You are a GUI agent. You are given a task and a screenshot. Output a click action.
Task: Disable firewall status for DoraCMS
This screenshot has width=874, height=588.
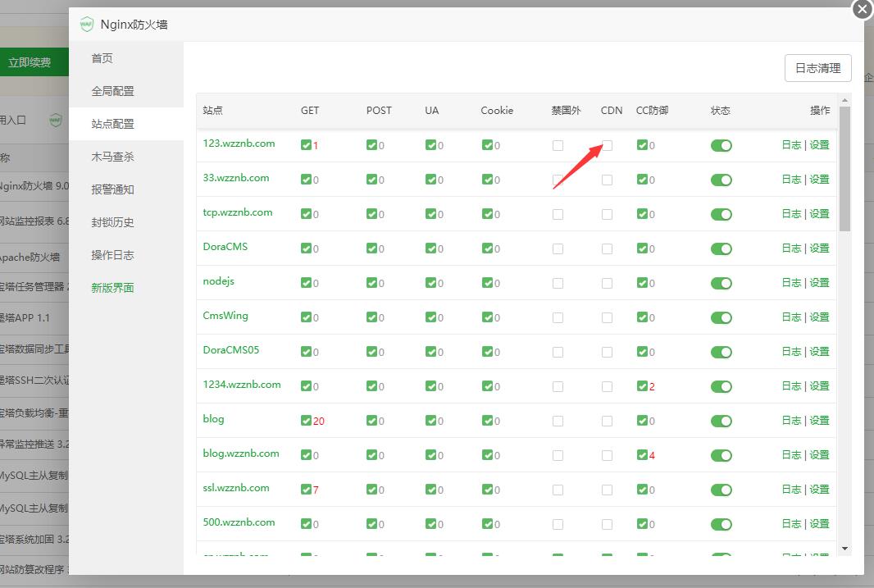722,249
